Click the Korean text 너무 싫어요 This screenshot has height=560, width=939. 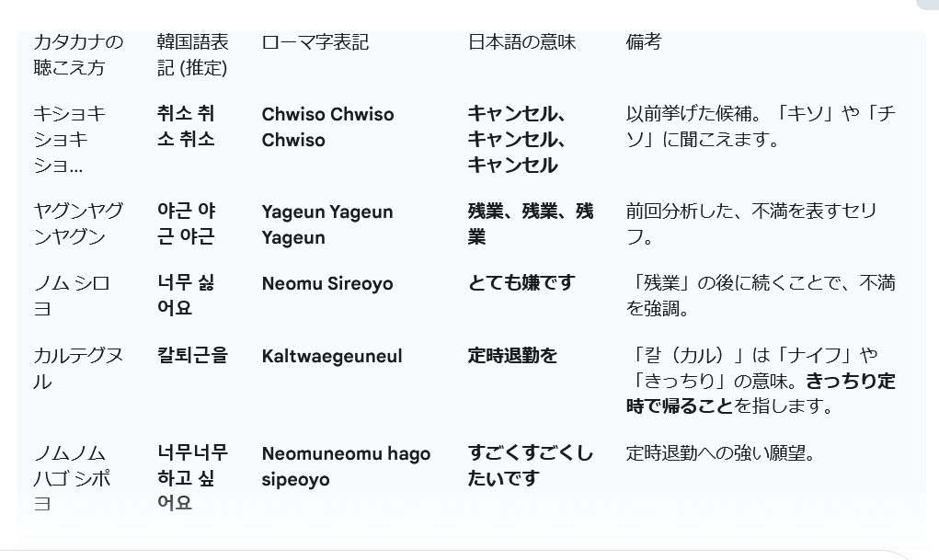click(x=186, y=295)
